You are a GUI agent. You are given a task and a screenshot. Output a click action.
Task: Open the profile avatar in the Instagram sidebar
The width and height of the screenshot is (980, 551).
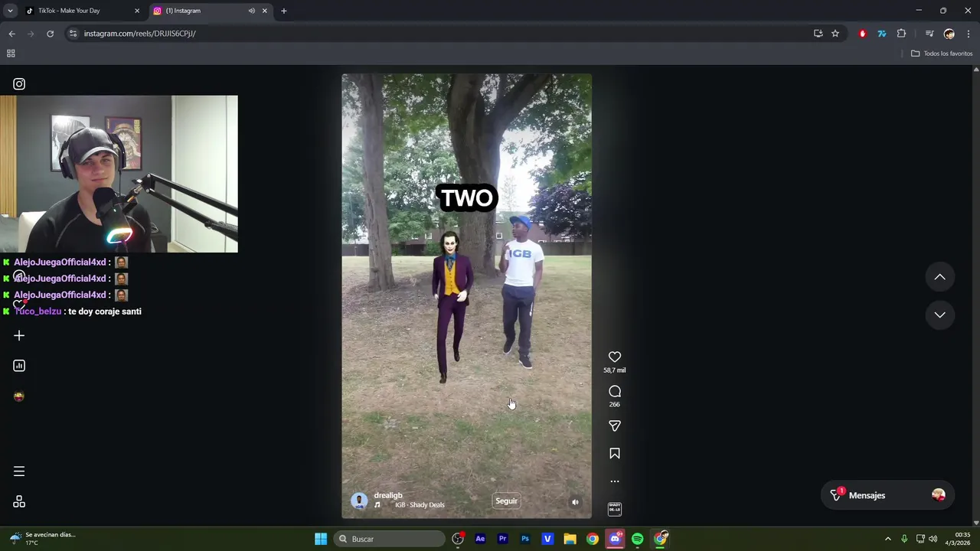[x=19, y=396]
